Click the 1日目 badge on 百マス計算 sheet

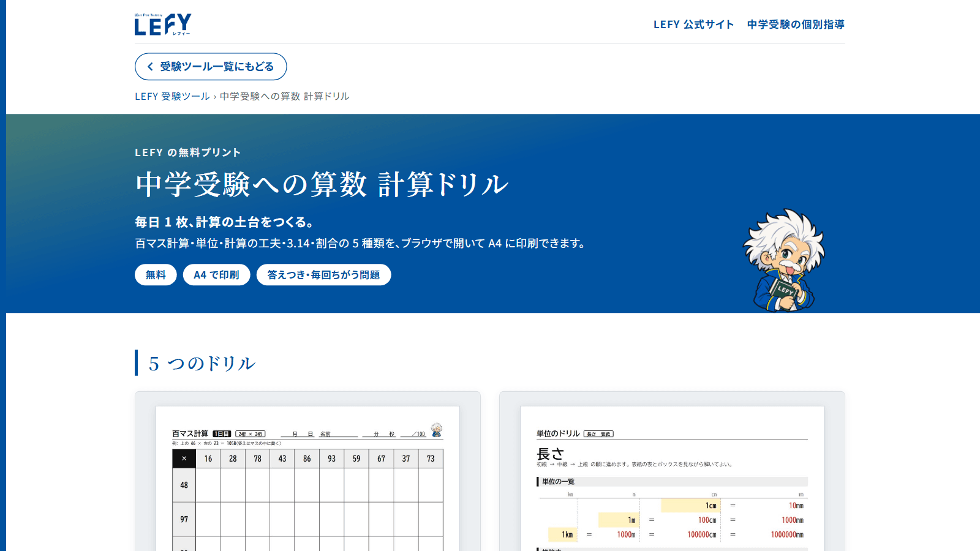point(222,433)
